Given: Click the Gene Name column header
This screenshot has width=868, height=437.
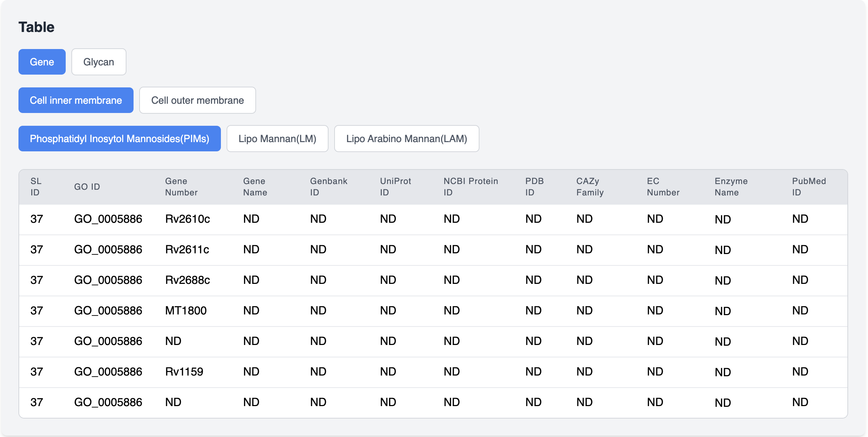Looking at the screenshot, I should click(x=255, y=187).
